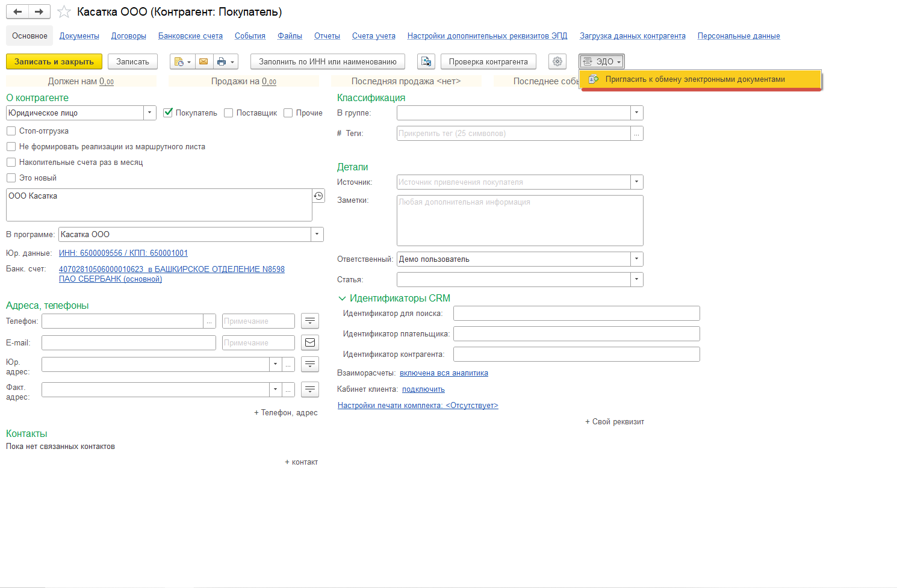Click the Записать и закрыть button
897x588 pixels.
pos(54,61)
